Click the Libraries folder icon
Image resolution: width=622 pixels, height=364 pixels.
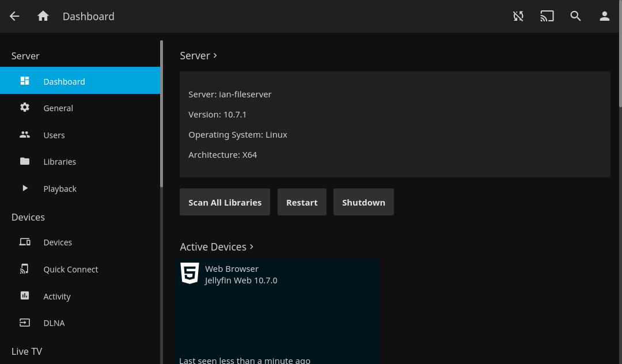click(x=25, y=161)
